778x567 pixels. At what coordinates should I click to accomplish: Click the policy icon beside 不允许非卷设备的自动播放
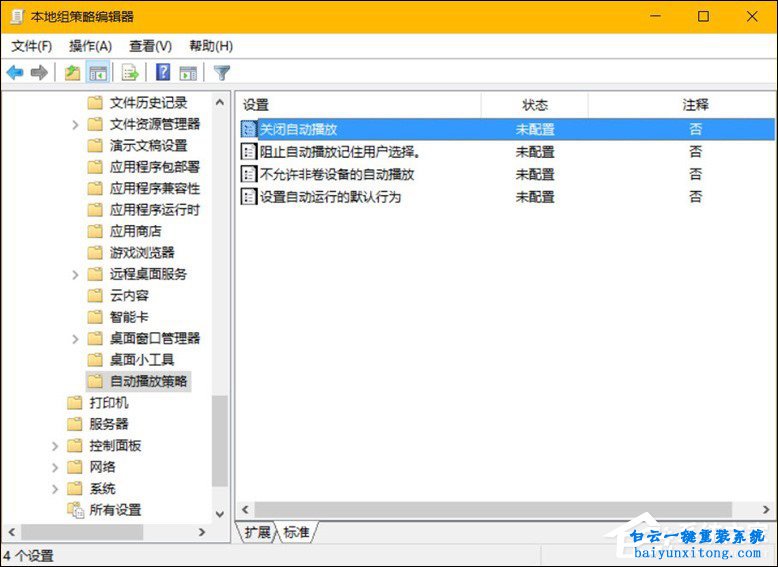[x=248, y=174]
